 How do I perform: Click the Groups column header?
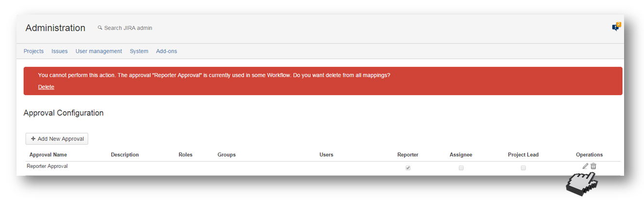point(226,155)
